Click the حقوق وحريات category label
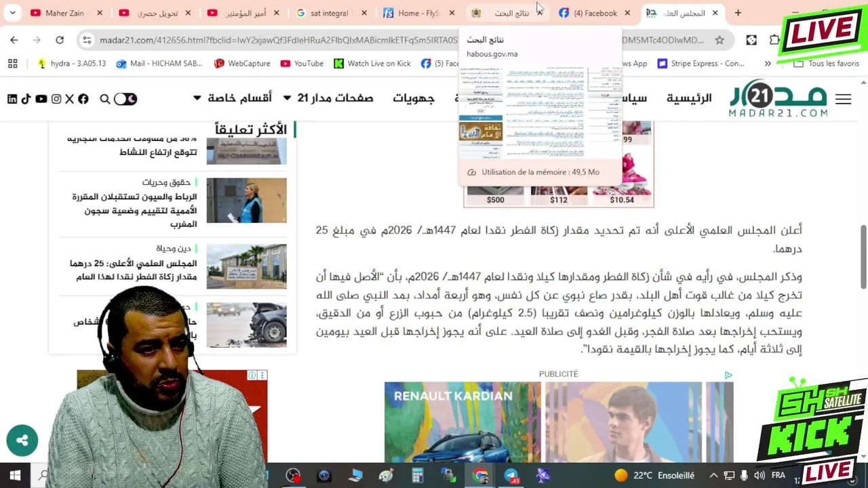Image resolution: width=868 pixels, height=488 pixels. tap(165, 182)
